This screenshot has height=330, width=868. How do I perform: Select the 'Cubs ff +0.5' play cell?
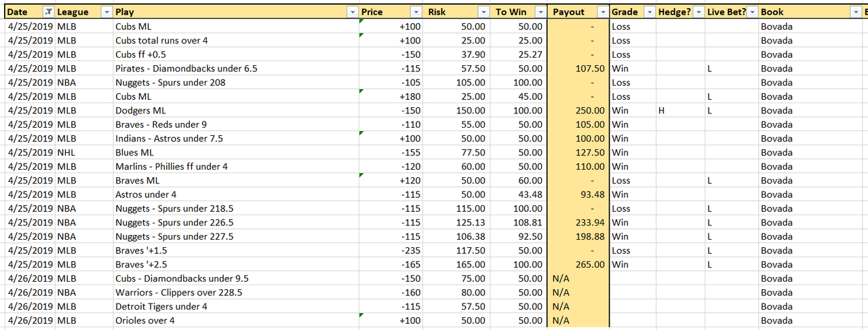point(236,54)
